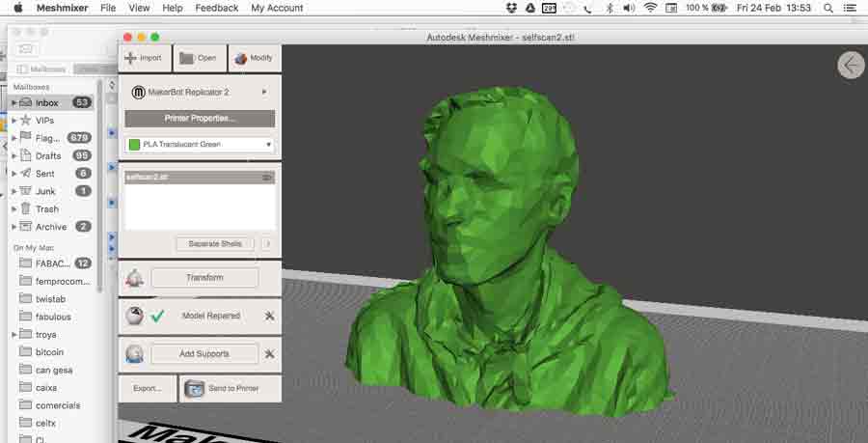Click the green Model Repaired checkmark
Screen dimensions: 868x443
pos(158,316)
